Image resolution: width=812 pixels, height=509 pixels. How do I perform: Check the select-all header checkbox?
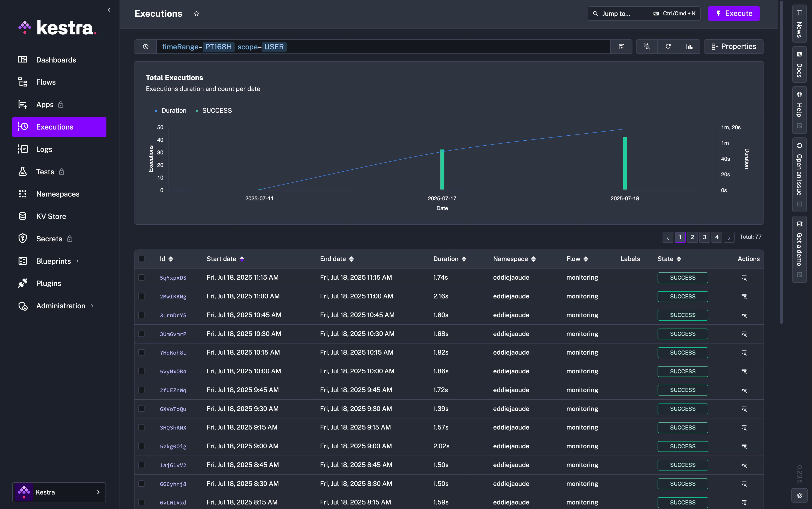click(141, 259)
